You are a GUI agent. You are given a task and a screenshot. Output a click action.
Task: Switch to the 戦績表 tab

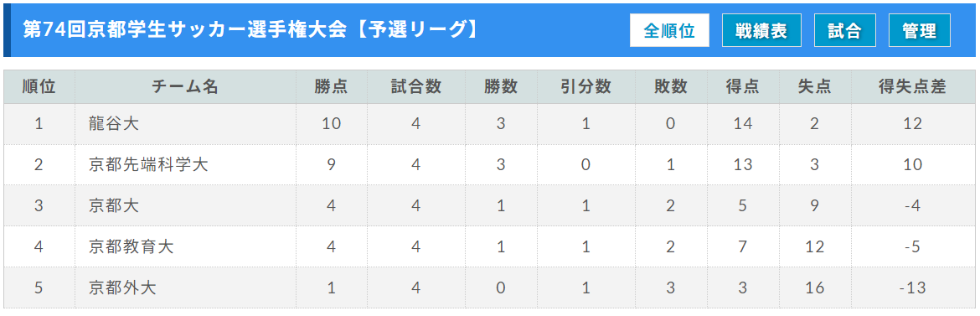pyautogui.click(x=761, y=31)
